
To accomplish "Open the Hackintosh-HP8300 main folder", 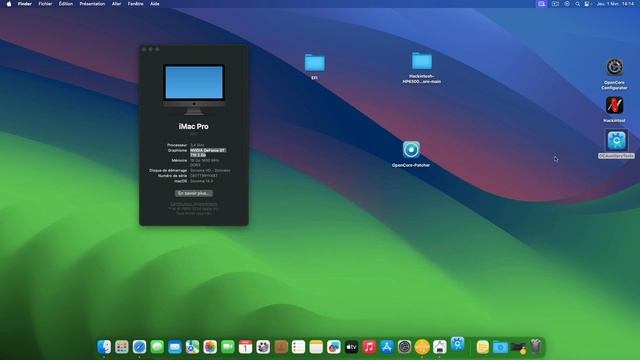I will (422, 61).
